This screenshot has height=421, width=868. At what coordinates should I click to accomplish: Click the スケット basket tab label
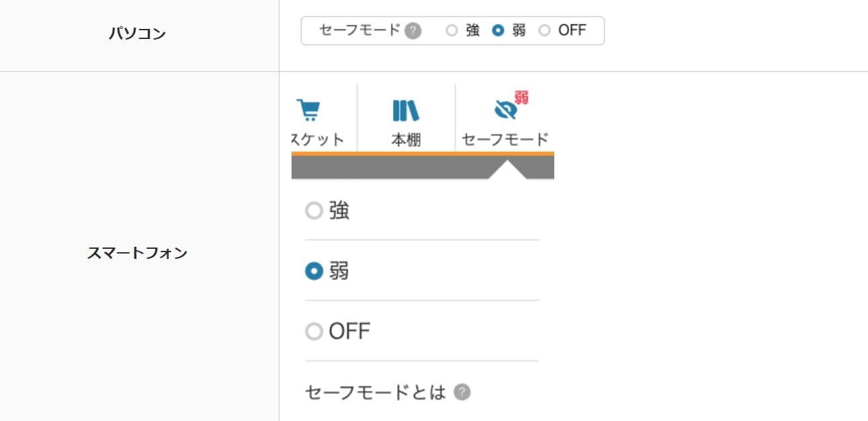pos(318,140)
